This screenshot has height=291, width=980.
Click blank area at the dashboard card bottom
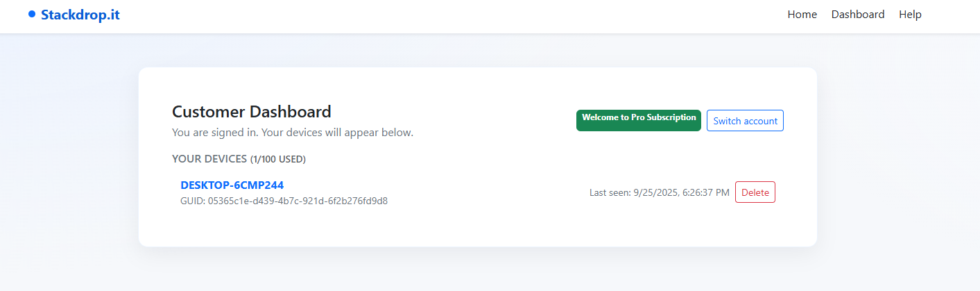477,229
